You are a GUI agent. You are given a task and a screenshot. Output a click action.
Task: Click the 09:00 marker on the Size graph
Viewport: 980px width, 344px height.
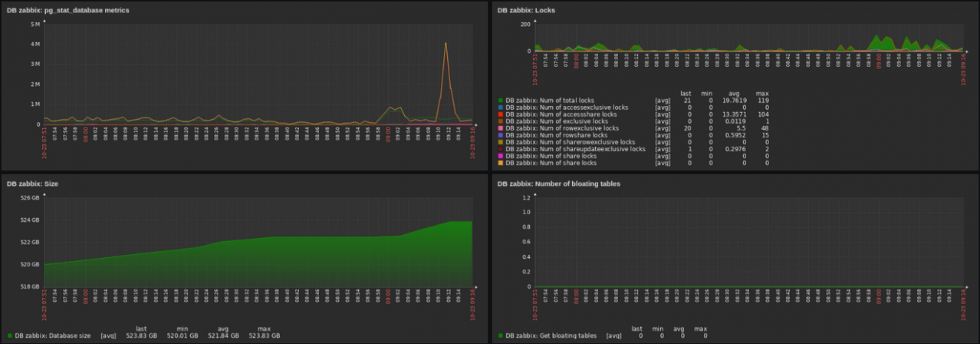click(x=389, y=296)
